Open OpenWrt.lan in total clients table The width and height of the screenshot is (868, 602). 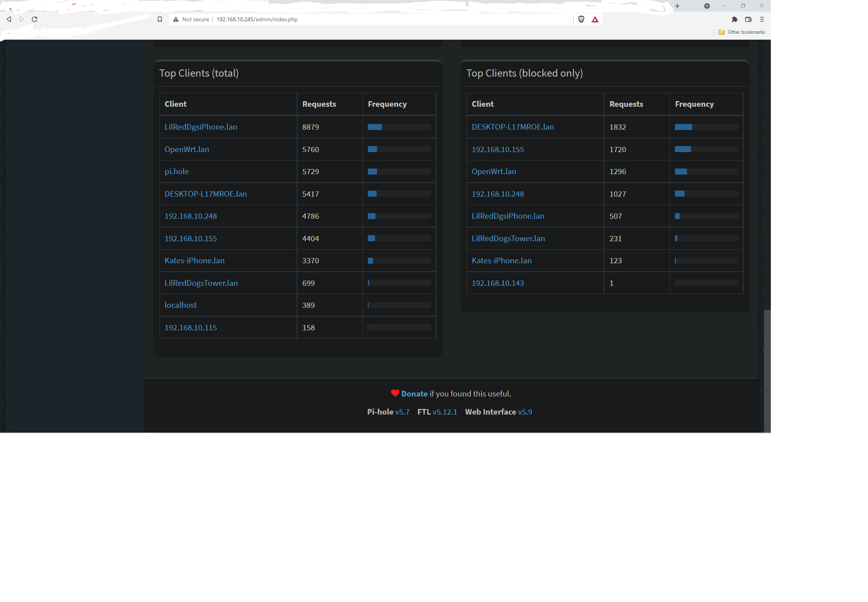pyautogui.click(x=187, y=149)
